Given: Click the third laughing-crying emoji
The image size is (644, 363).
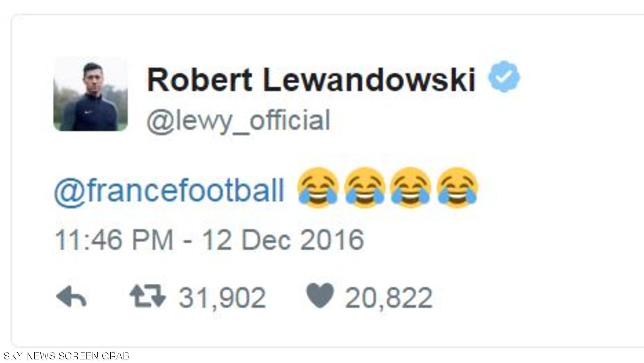Looking at the screenshot, I should [x=411, y=188].
